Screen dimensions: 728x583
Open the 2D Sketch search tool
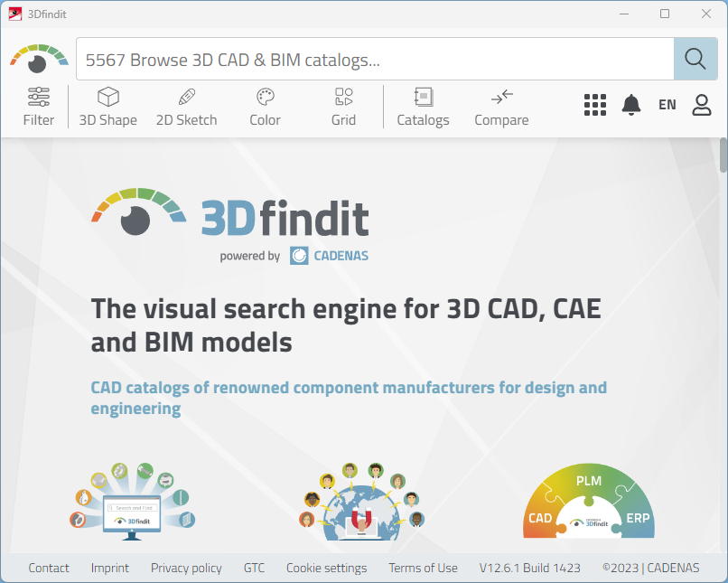[187, 107]
